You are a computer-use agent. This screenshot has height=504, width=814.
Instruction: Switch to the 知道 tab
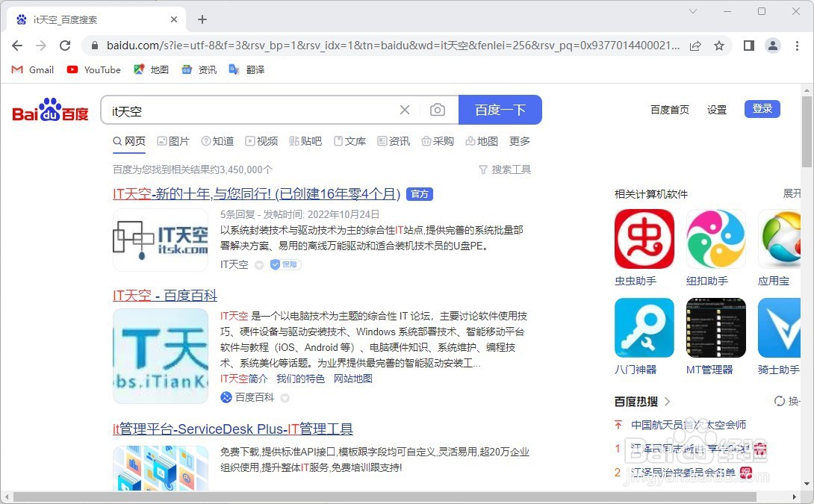(217, 141)
